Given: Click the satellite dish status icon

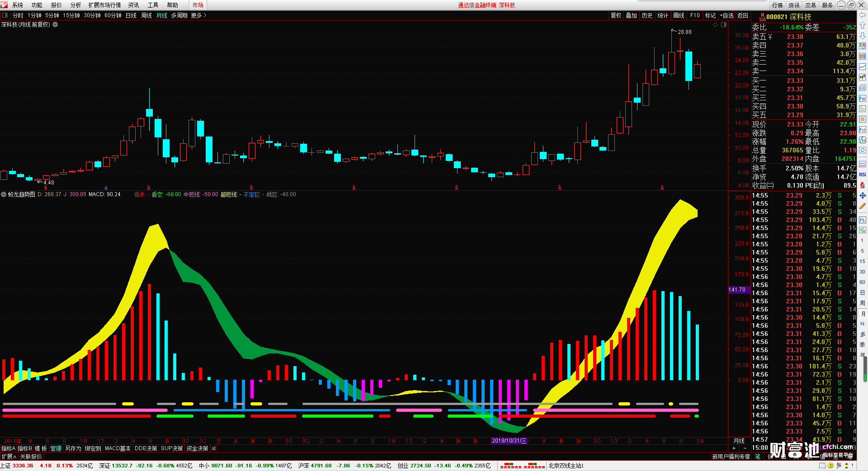Looking at the screenshot, I should coord(839,466).
